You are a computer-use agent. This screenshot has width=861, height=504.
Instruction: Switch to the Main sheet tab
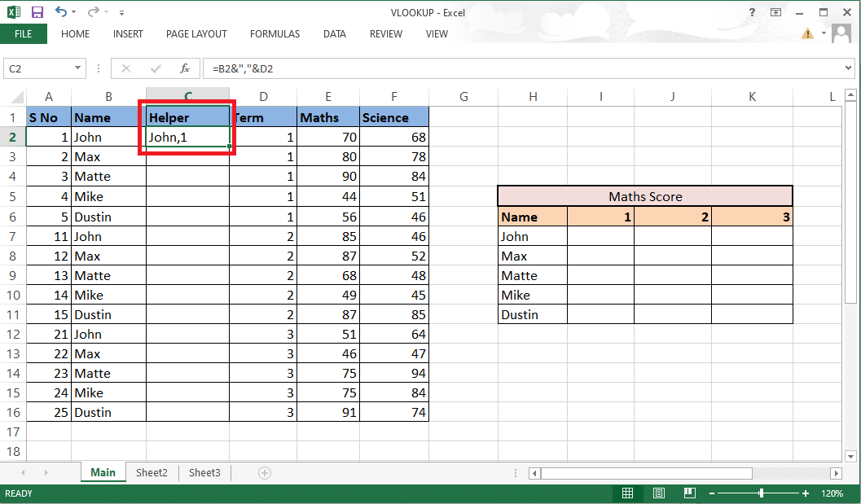103,473
